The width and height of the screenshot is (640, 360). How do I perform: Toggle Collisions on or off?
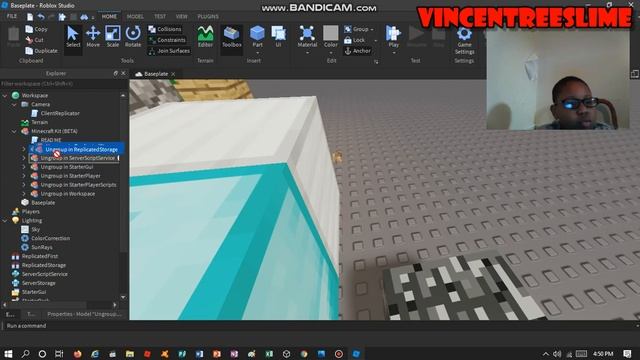(165, 29)
